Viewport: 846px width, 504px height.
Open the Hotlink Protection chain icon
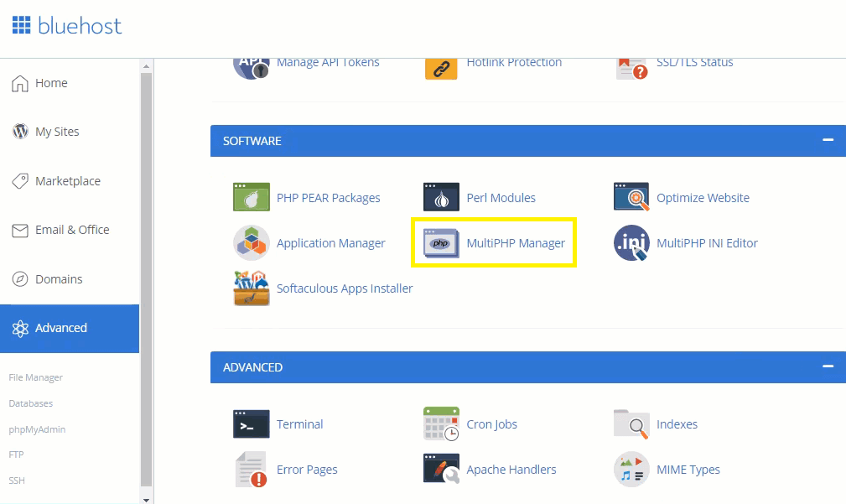click(441, 69)
